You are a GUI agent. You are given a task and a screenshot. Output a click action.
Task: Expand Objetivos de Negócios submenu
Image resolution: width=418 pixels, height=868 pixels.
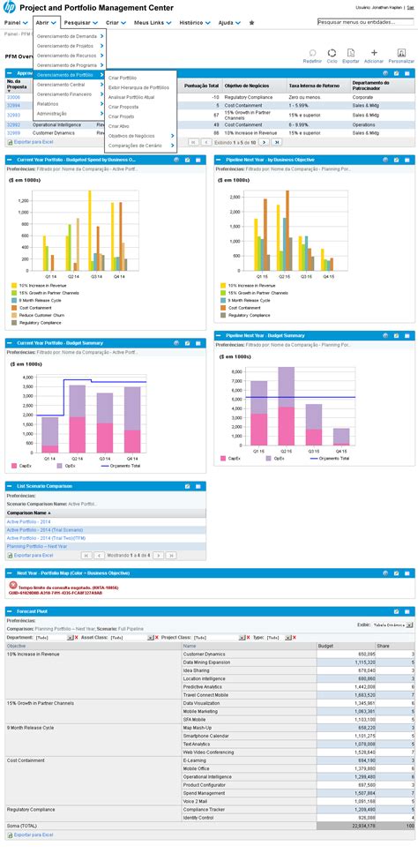pyautogui.click(x=140, y=136)
